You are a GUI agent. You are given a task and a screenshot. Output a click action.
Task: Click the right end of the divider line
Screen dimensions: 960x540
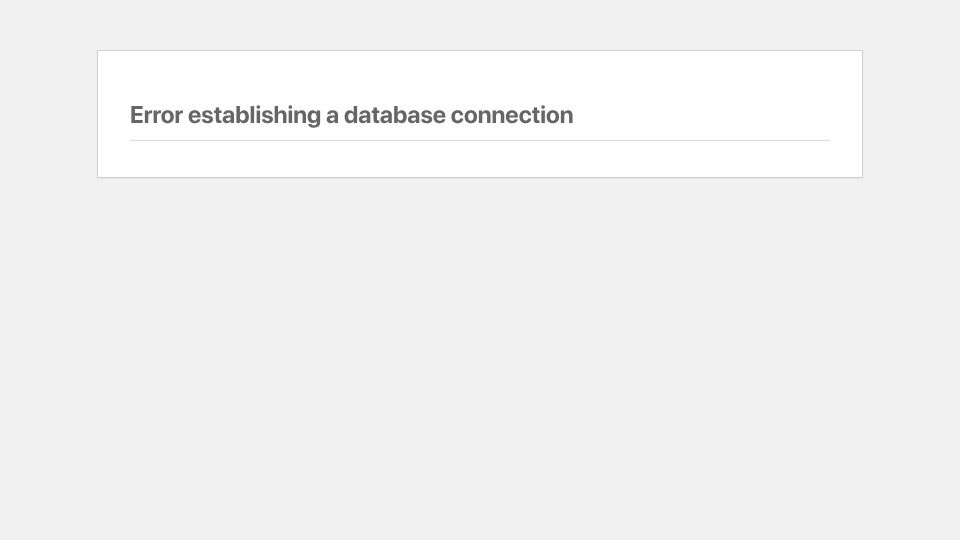tap(827, 140)
